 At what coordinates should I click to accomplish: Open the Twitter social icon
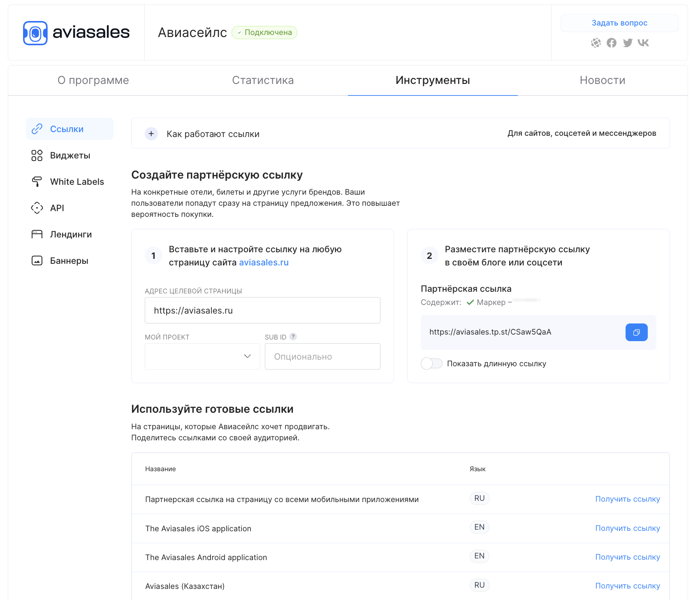(x=628, y=43)
